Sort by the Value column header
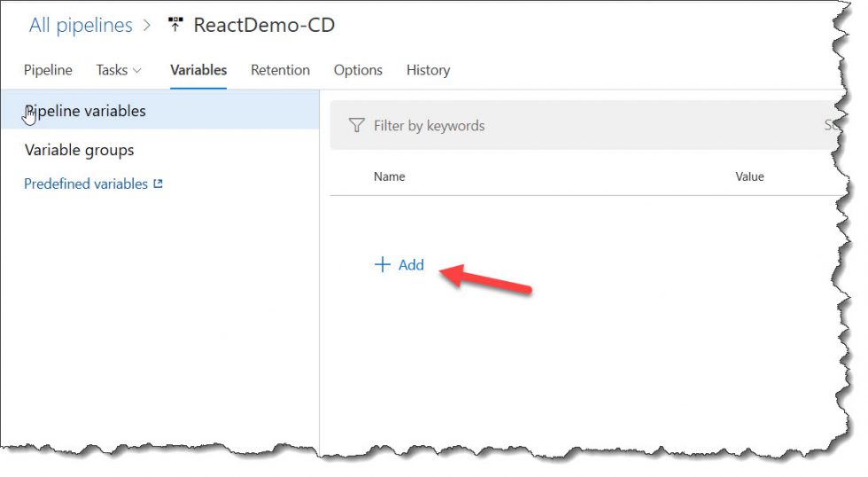Viewport: 868px width, 477px height. coord(749,176)
